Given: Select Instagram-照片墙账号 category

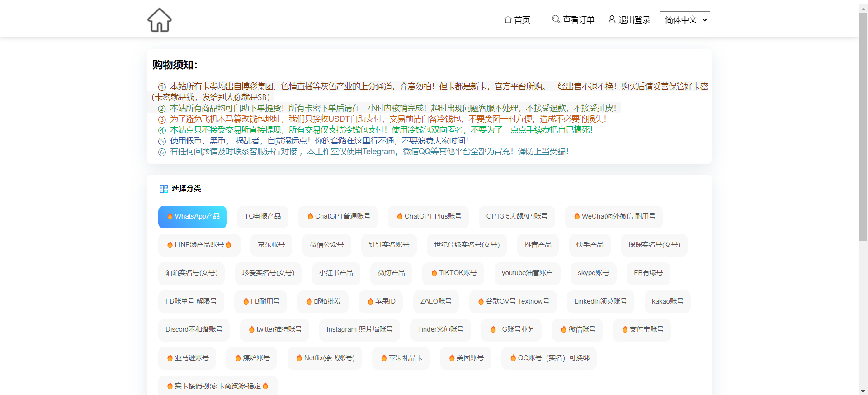Looking at the screenshot, I should tap(360, 330).
